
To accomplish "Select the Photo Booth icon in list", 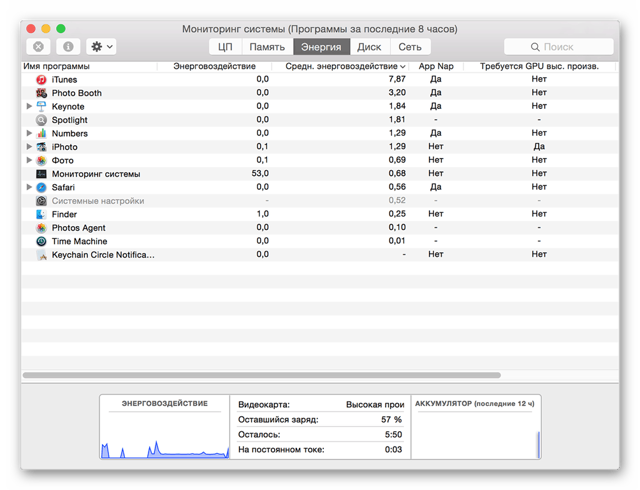I will click(41, 93).
